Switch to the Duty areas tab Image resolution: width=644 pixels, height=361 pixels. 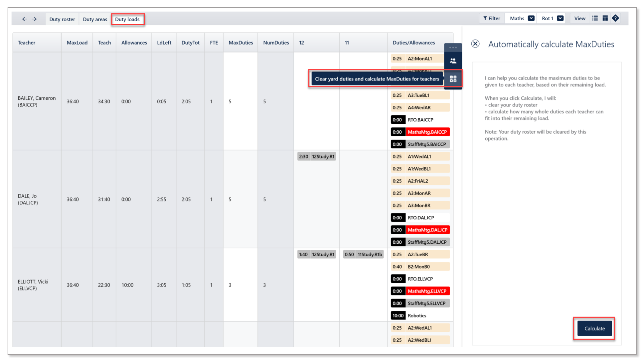pyautogui.click(x=95, y=19)
